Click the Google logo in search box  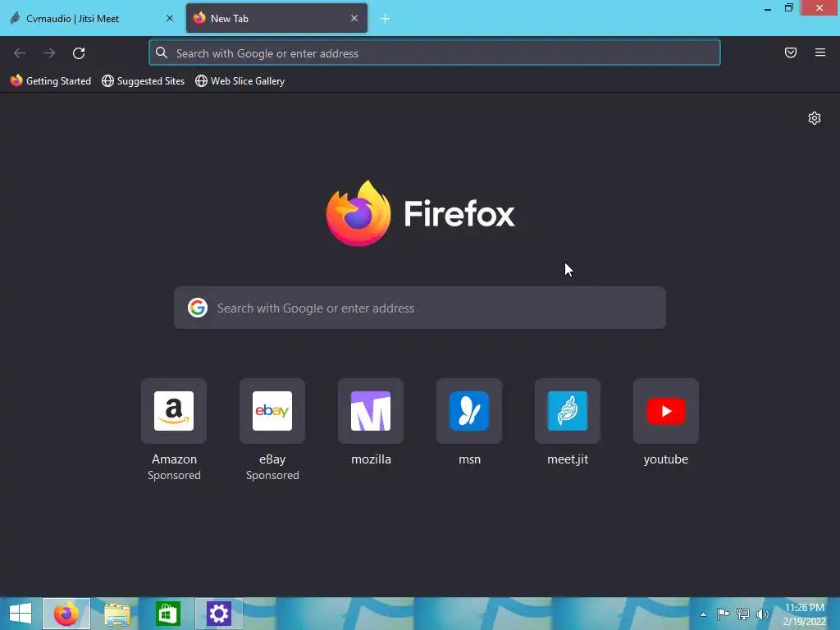click(x=198, y=308)
